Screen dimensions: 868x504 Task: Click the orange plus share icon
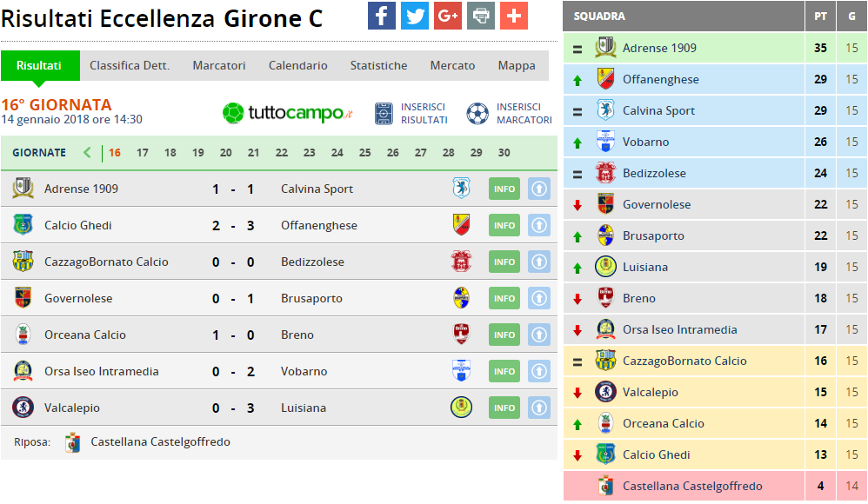click(514, 16)
